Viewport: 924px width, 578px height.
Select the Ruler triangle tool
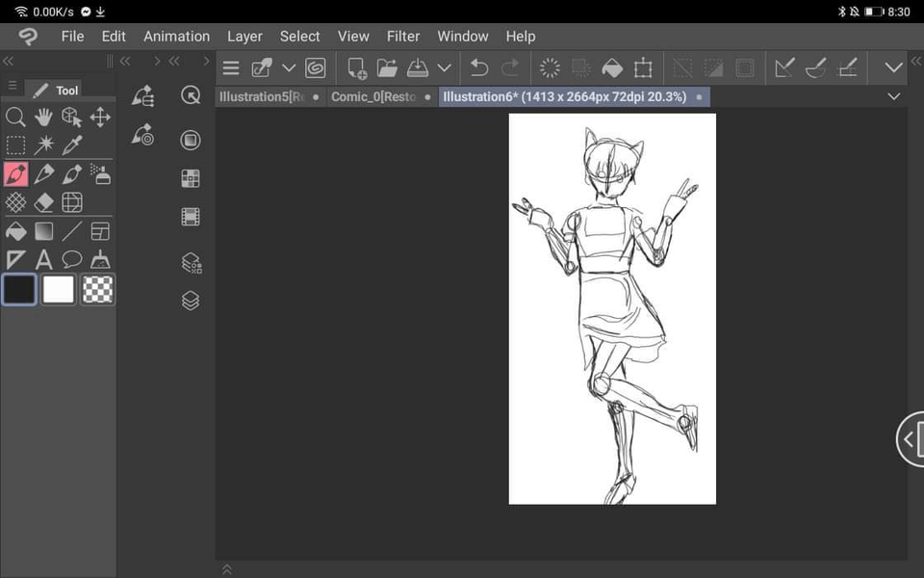pos(16,259)
